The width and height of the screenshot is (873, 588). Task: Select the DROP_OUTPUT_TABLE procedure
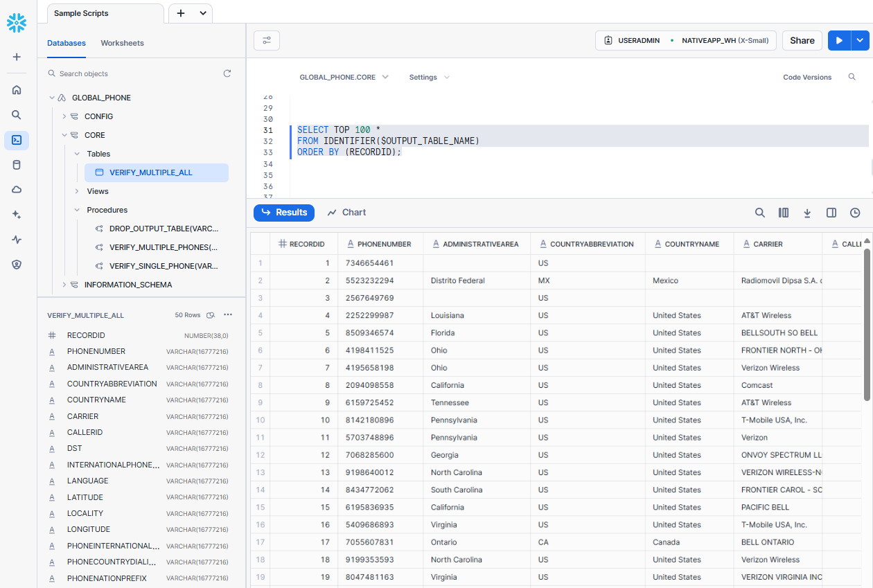[x=157, y=229]
